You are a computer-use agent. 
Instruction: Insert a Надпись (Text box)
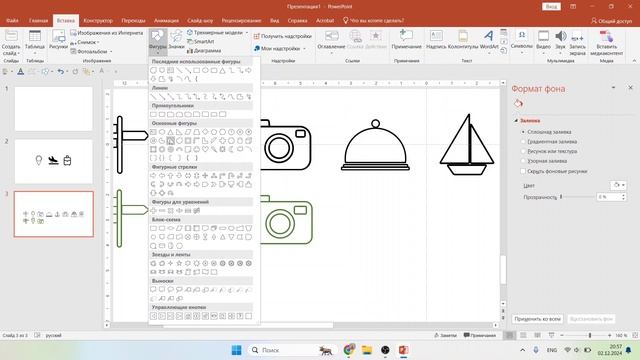[x=436, y=40]
